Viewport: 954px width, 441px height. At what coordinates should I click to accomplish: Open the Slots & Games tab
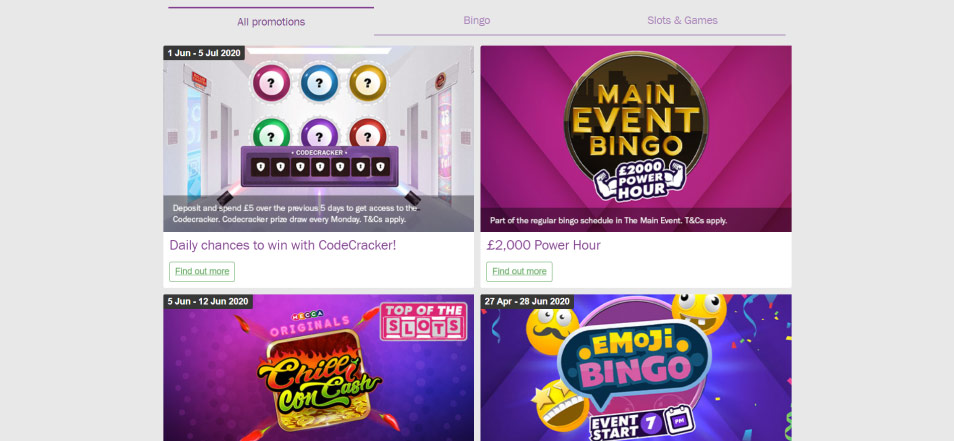click(682, 21)
